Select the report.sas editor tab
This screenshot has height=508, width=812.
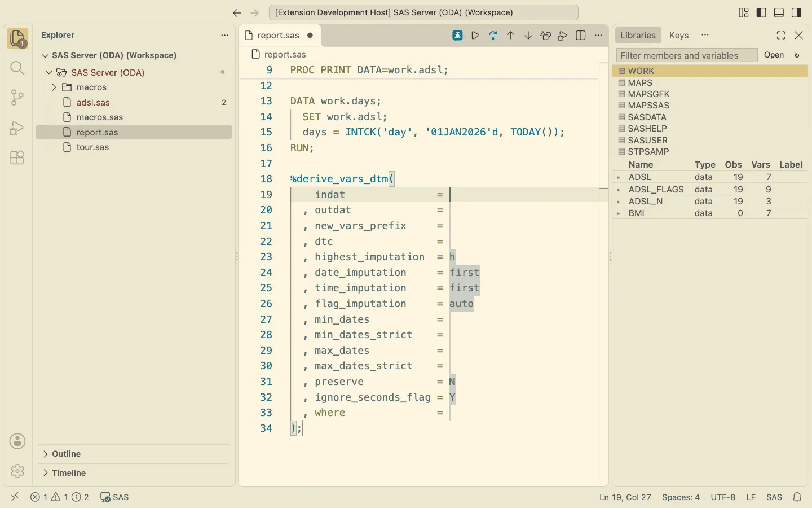tap(279, 35)
